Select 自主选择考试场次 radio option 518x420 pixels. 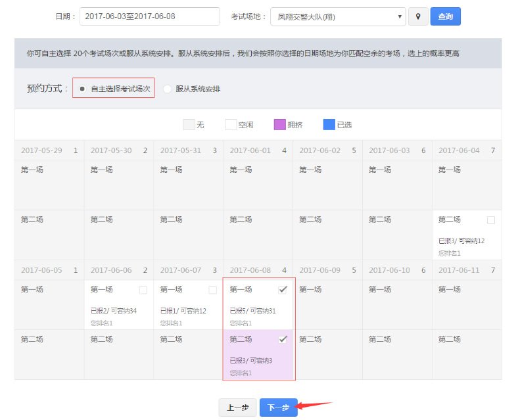tap(82, 89)
